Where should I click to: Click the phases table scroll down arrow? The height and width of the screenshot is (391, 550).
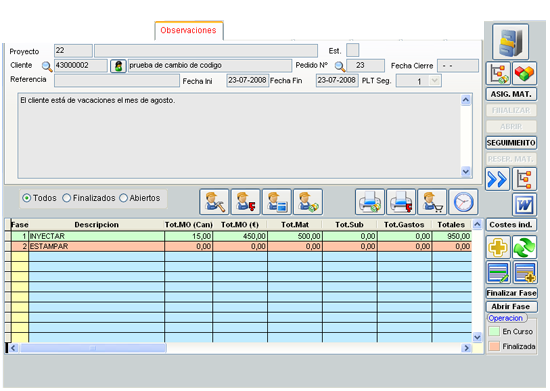coord(477,337)
